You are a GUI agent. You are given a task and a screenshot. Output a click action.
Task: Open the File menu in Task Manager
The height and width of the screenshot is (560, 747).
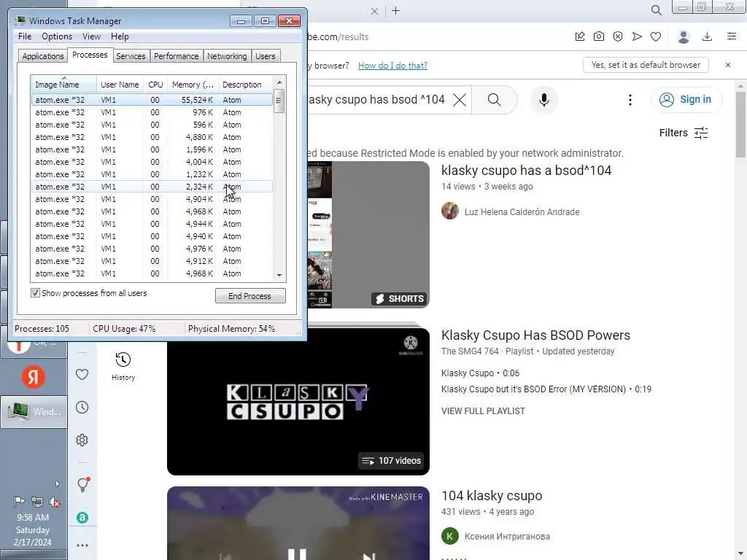pos(25,36)
